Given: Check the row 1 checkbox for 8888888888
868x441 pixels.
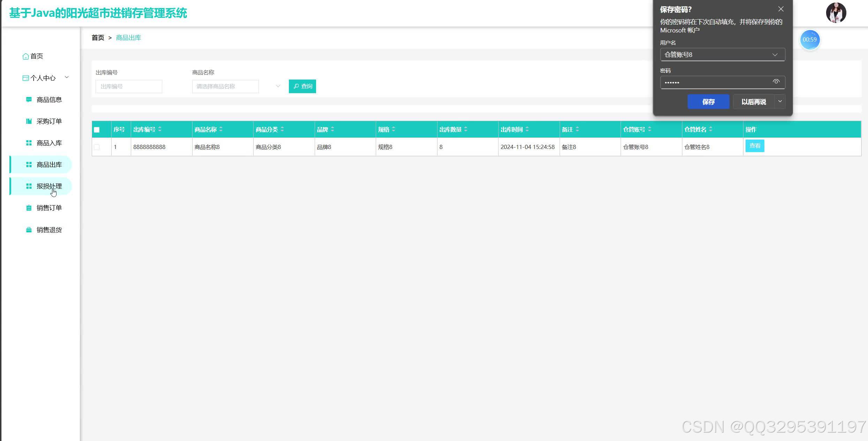Looking at the screenshot, I should point(97,147).
